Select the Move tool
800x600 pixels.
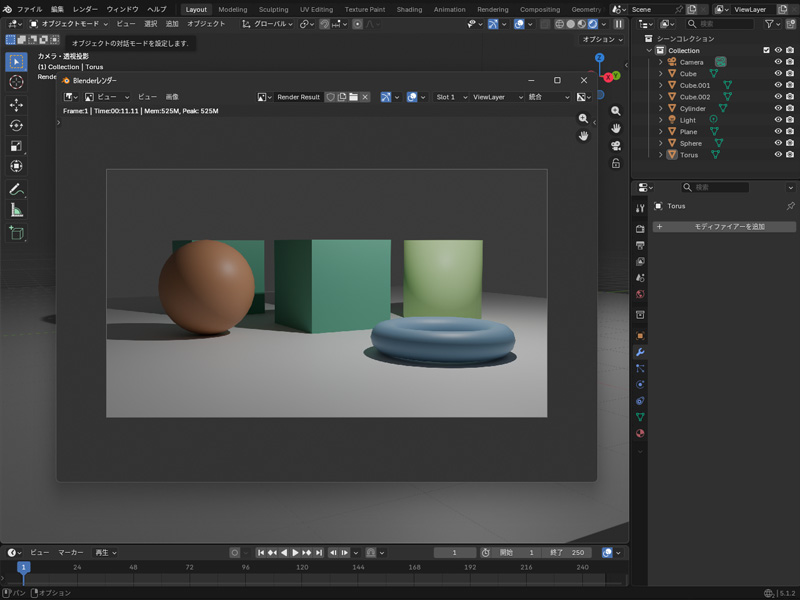[16, 105]
